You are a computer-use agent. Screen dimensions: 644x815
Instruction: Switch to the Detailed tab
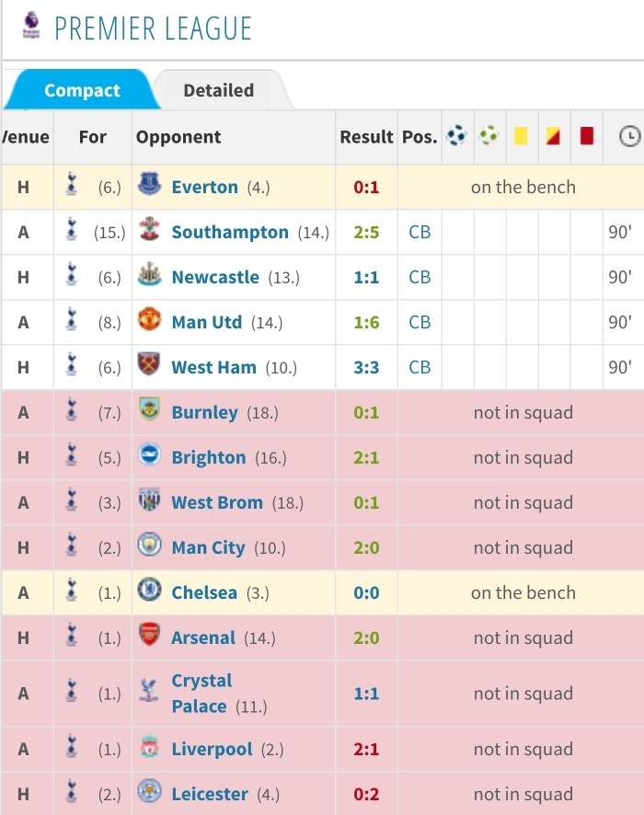pos(218,90)
